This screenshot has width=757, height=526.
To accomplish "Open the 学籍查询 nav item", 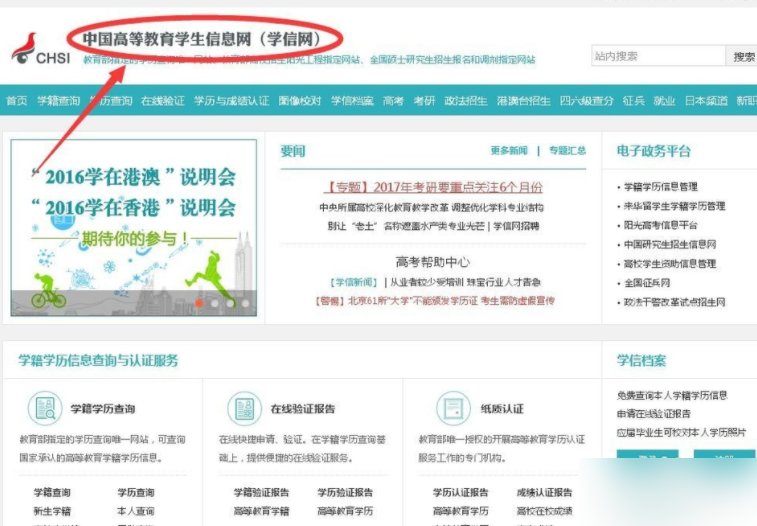I will (58, 100).
